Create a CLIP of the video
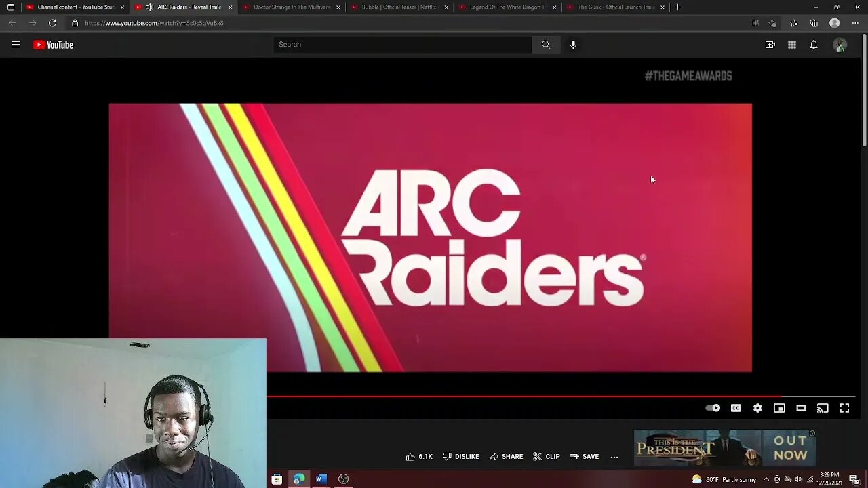Viewport: 868px width, 488px height. coord(547,457)
